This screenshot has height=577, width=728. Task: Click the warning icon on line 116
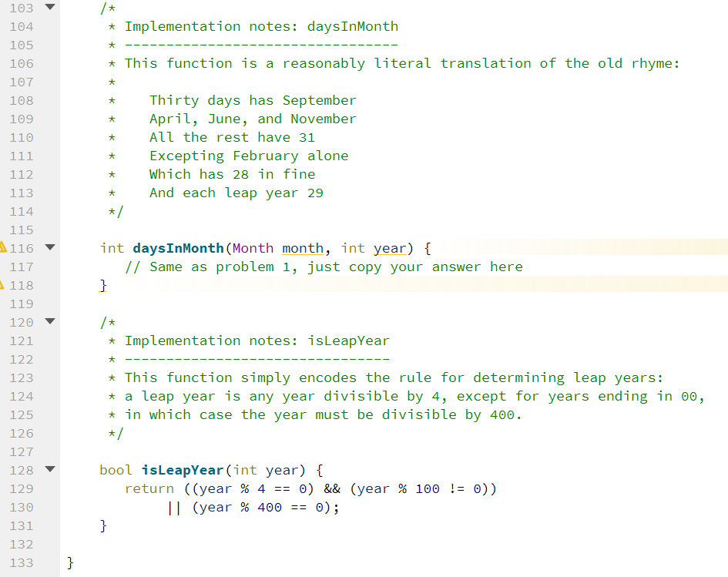pyautogui.click(x=3, y=247)
